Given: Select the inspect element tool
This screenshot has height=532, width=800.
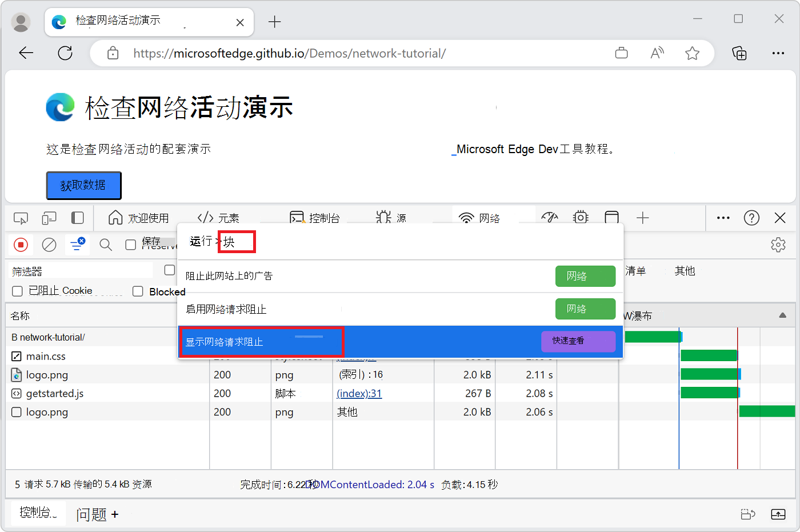Looking at the screenshot, I should pos(21,218).
